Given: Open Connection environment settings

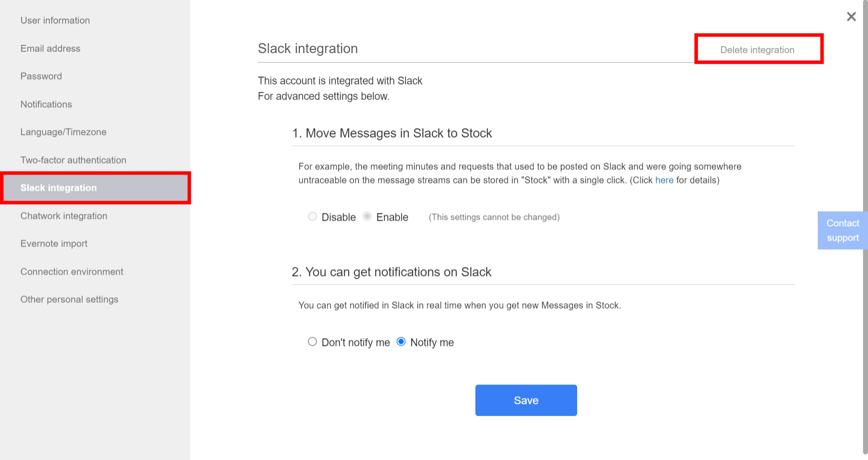Looking at the screenshot, I should (71, 271).
